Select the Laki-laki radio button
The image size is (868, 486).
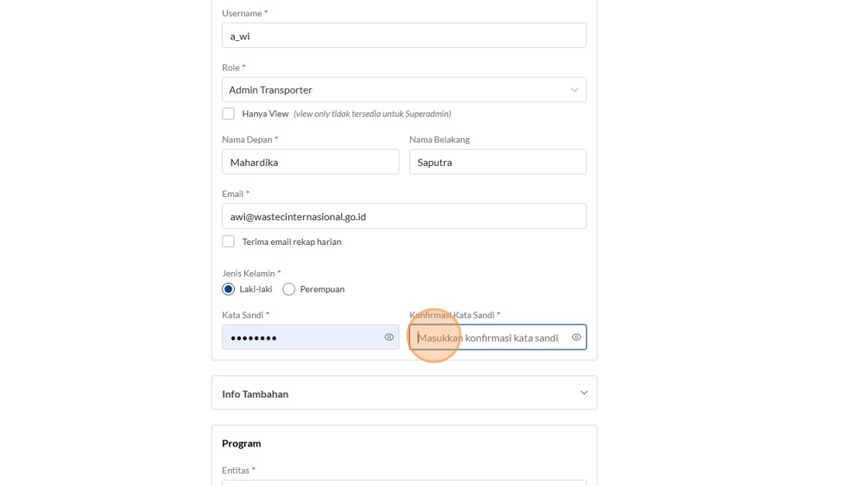229,289
